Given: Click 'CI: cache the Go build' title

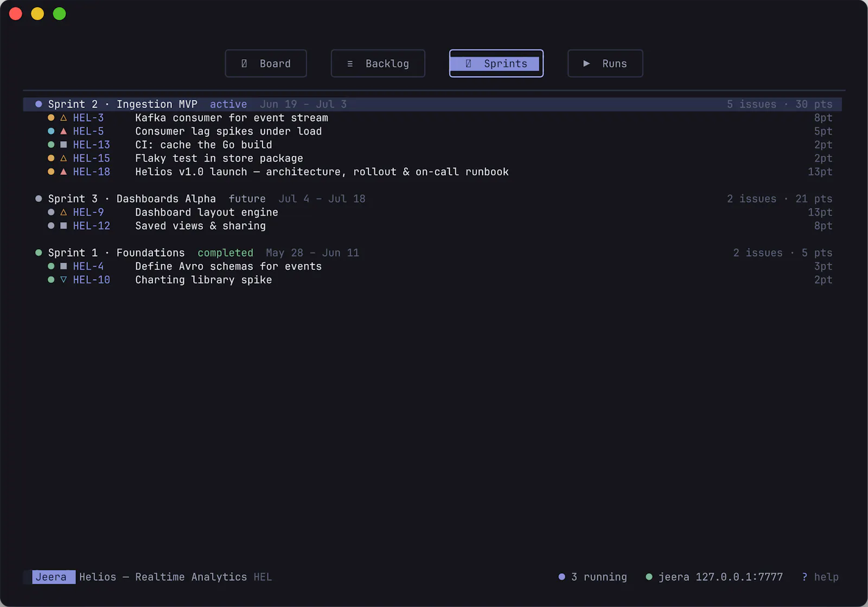Looking at the screenshot, I should [x=203, y=145].
